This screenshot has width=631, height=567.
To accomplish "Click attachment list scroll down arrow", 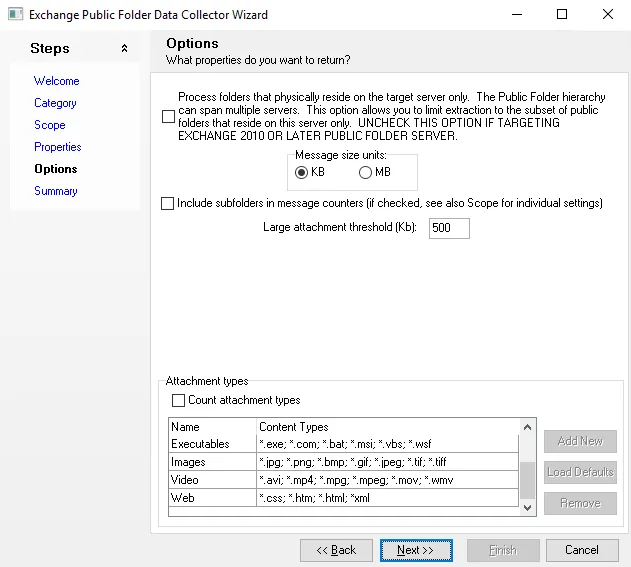I will [x=528, y=507].
